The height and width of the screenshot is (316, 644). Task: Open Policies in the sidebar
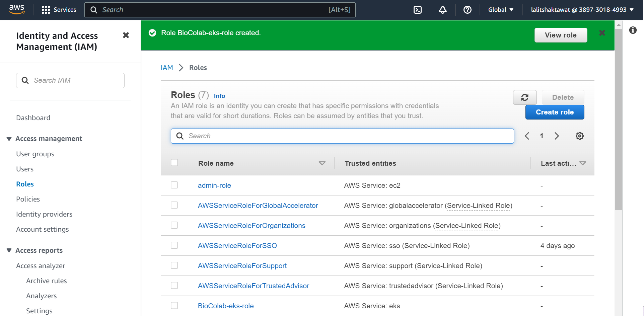pos(28,199)
